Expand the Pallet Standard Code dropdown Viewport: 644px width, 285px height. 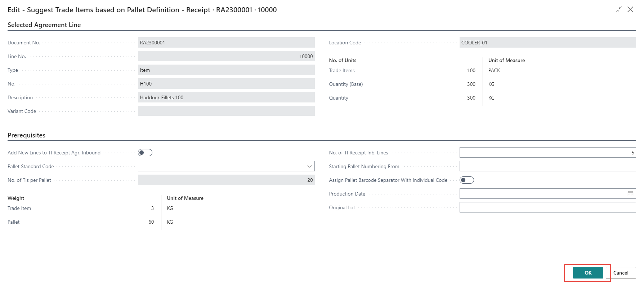[309, 166]
